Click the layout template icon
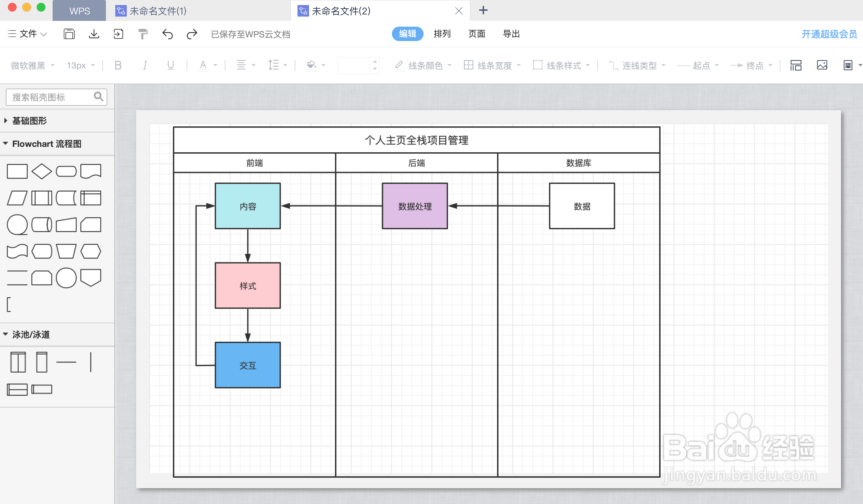The image size is (863, 504). point(796,65)
